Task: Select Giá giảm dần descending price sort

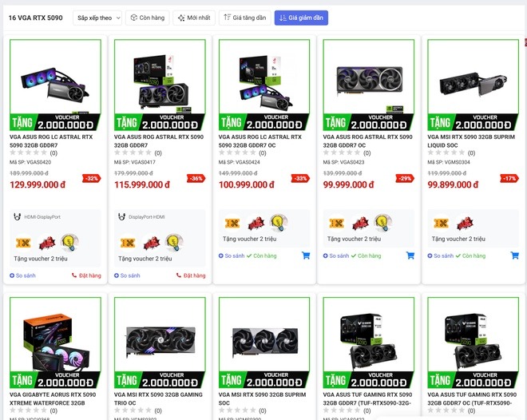Action: point(301,18)
